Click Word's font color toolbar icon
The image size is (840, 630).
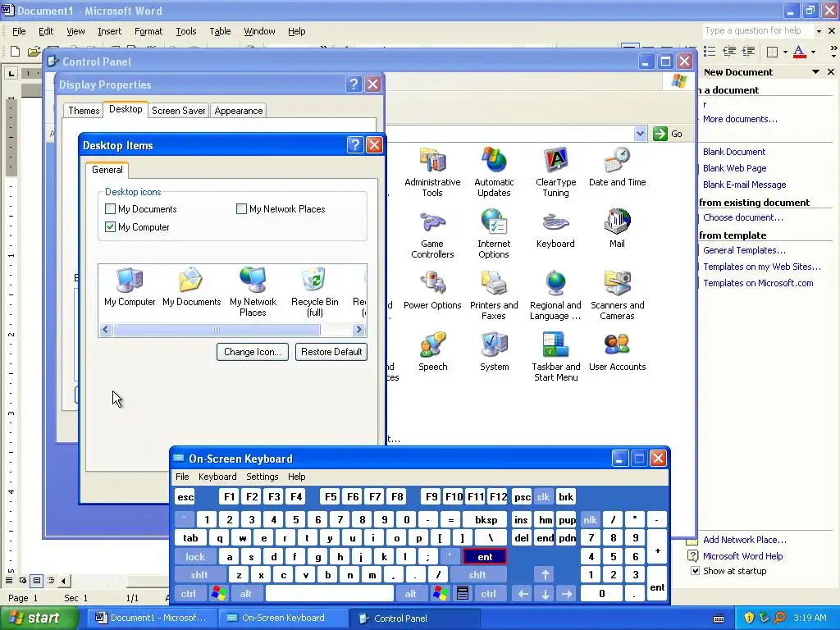click(799, 52)
